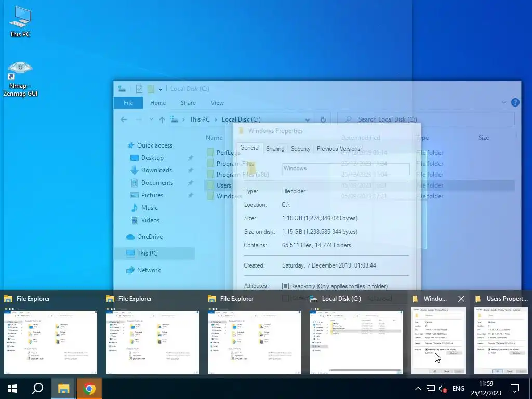Select Videos in the navigation pane
532x399 pixels.
click(x=150, y=220)
